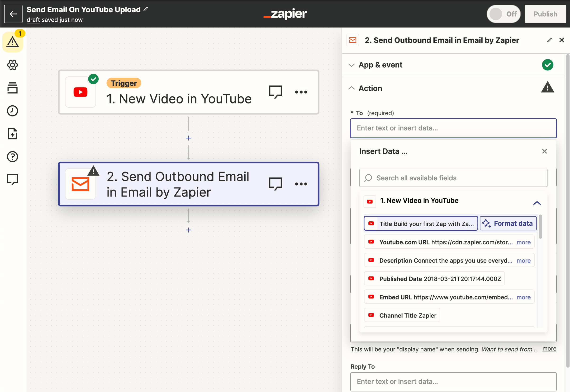This screenshot has width=570, height=392.
Task: Open three-dot menu on Send Outbound Email step
Action: point(301,184)
